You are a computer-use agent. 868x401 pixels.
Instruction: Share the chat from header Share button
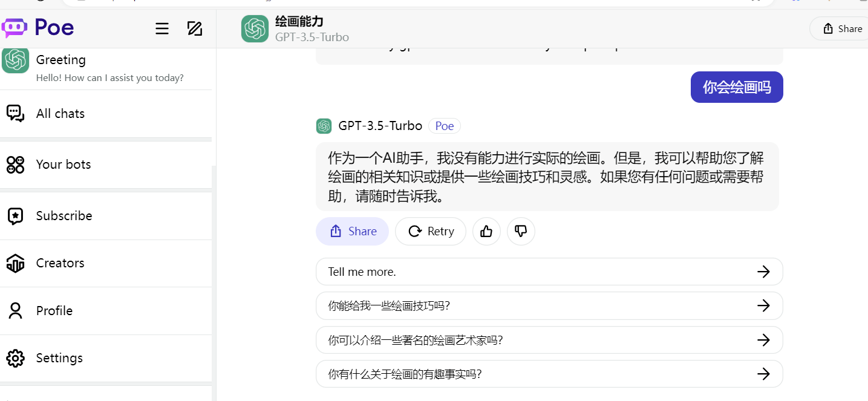(x=842, y=28)
